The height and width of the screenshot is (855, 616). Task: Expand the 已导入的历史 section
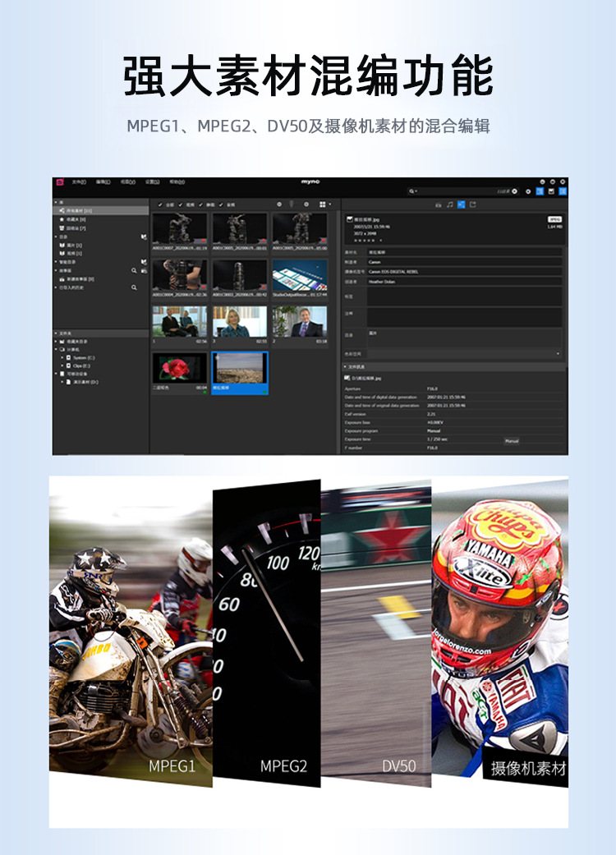point(56,287)
